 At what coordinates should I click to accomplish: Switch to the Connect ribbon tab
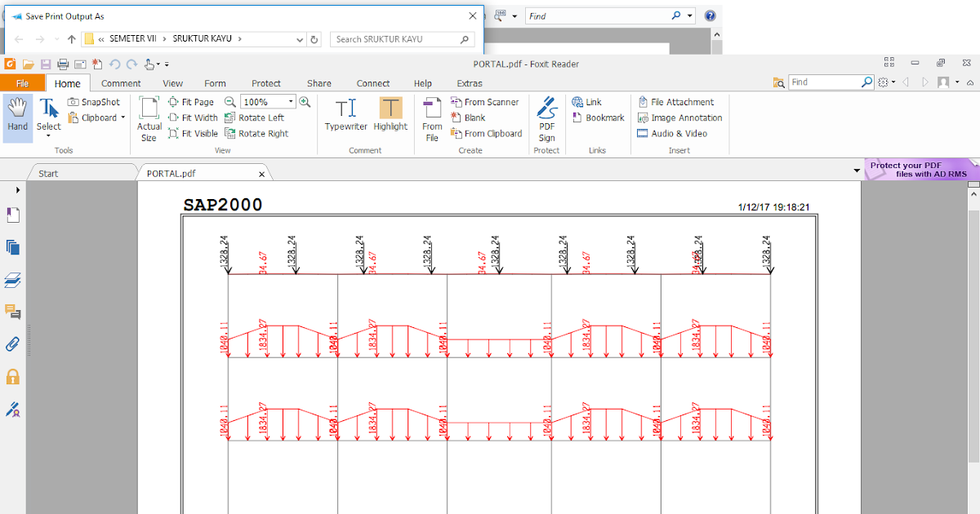pyautogui.click(x=373, y=83)
